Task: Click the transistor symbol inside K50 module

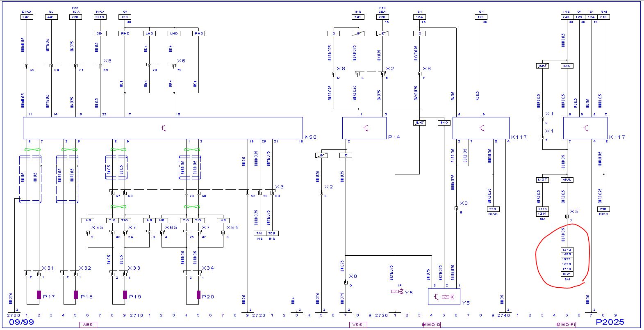Action: coord(163,128)
